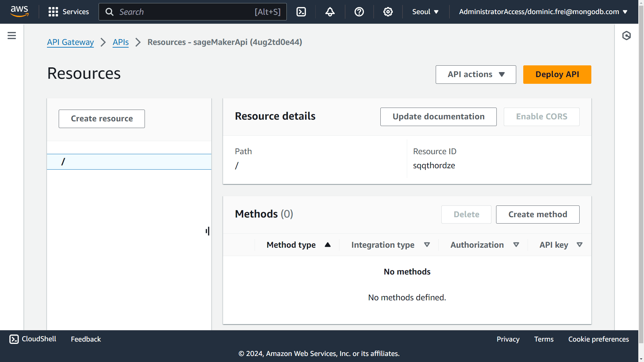Screen dimensions: 644x362
Task: Expand the API actions dropdown
Action: 475,74
